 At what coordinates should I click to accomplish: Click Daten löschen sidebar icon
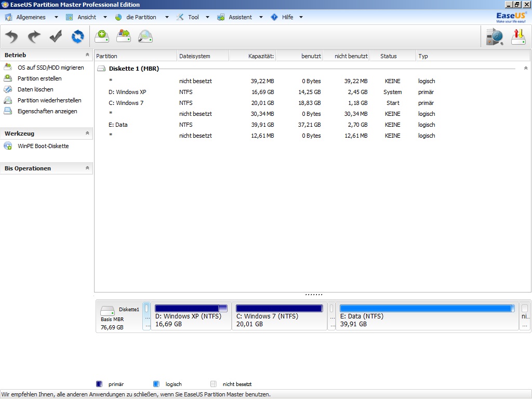8,89
